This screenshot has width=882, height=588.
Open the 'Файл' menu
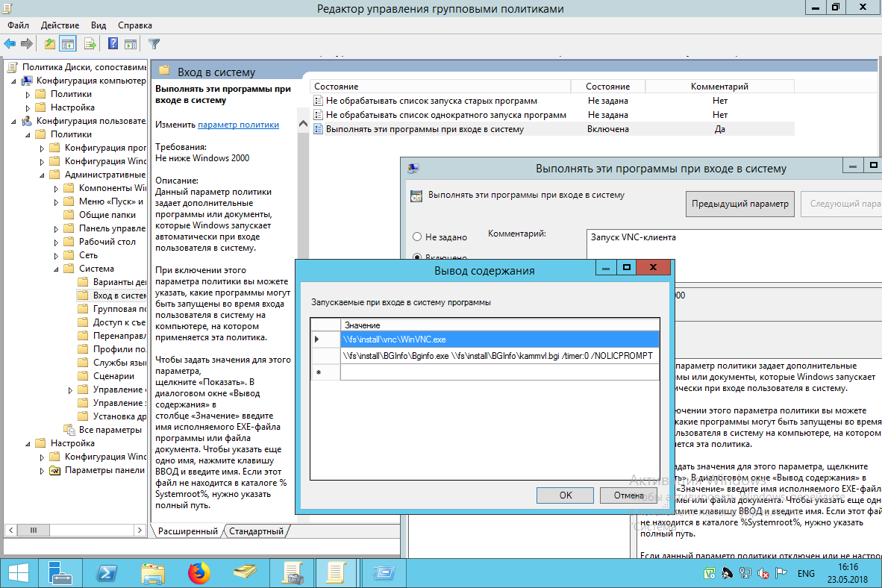click(18, 25)
